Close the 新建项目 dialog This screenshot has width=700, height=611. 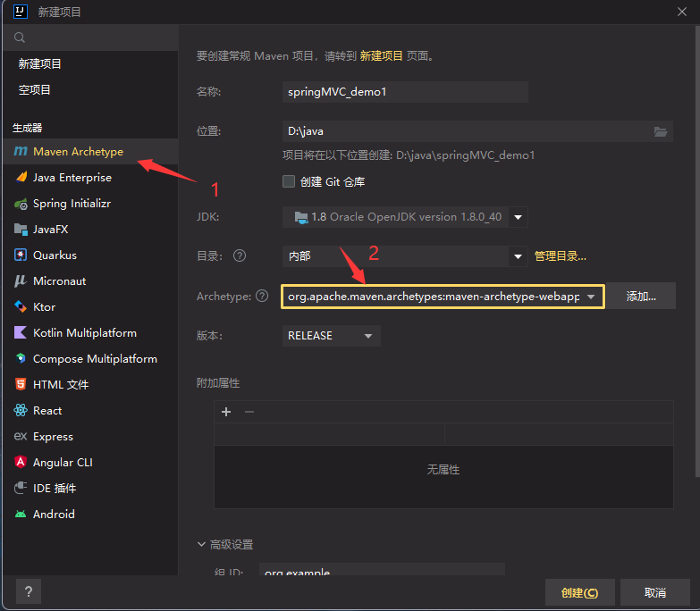pos(682,12)
